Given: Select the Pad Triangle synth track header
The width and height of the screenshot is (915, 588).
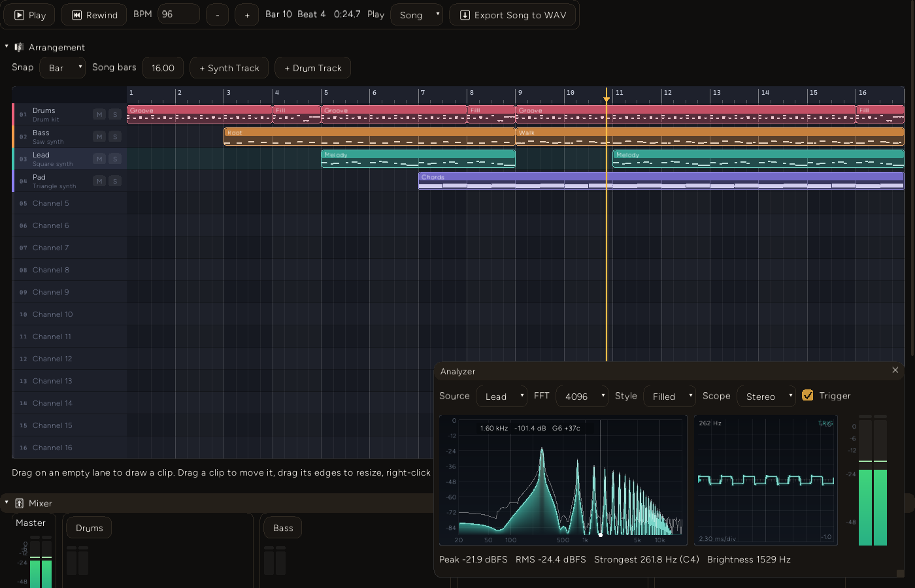Looking at the screenshot, I should [x=69, y=181].
